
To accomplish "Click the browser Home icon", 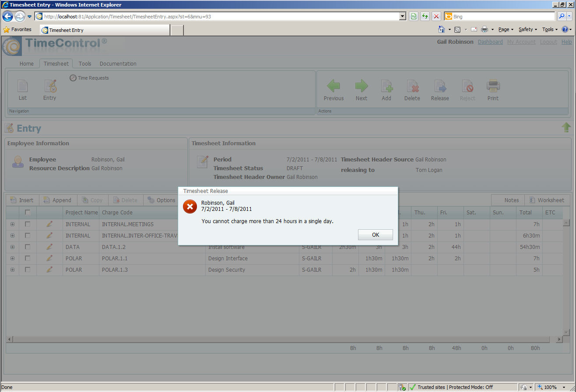I will 442,29.
